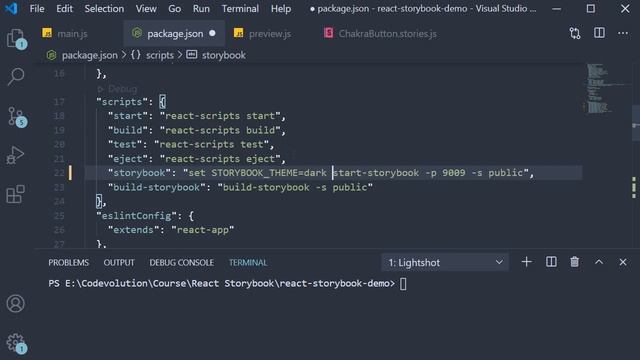Screen dimensions: 640x360
Task: Select the TERMINAL panel tab
Action: click(248, 262)
